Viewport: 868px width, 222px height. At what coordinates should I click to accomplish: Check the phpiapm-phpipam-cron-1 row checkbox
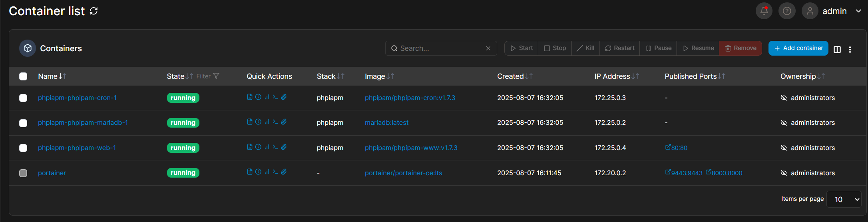tap(23, 98)
